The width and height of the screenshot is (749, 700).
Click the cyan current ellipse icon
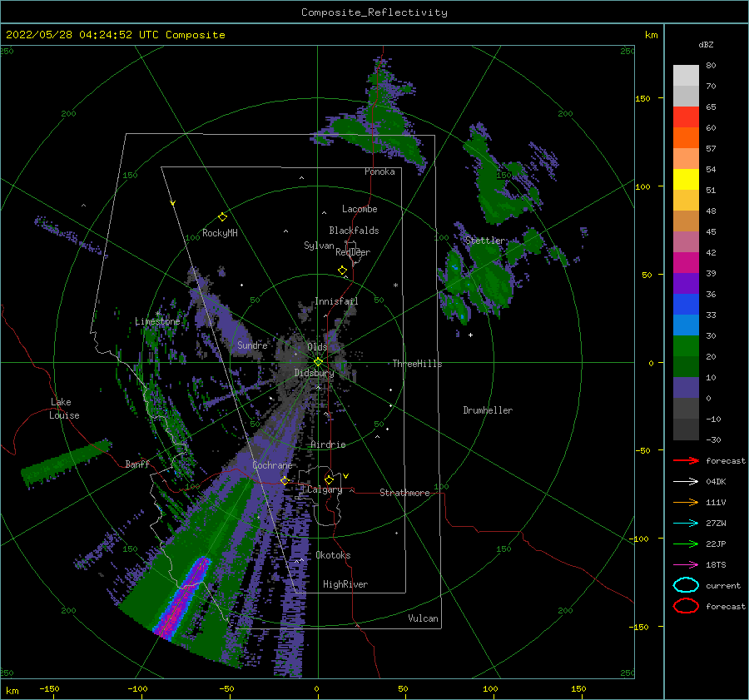click(686, 585)
